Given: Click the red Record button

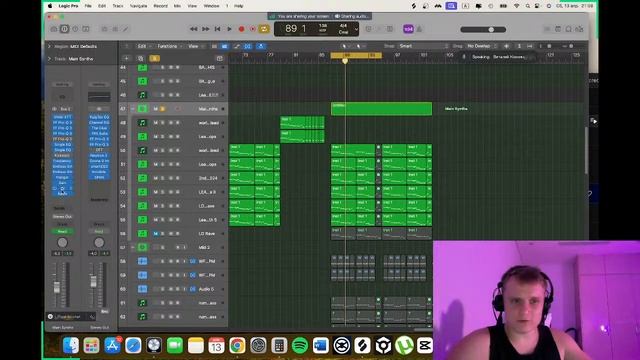Looking at the screenshot, I should pos(241,29).
